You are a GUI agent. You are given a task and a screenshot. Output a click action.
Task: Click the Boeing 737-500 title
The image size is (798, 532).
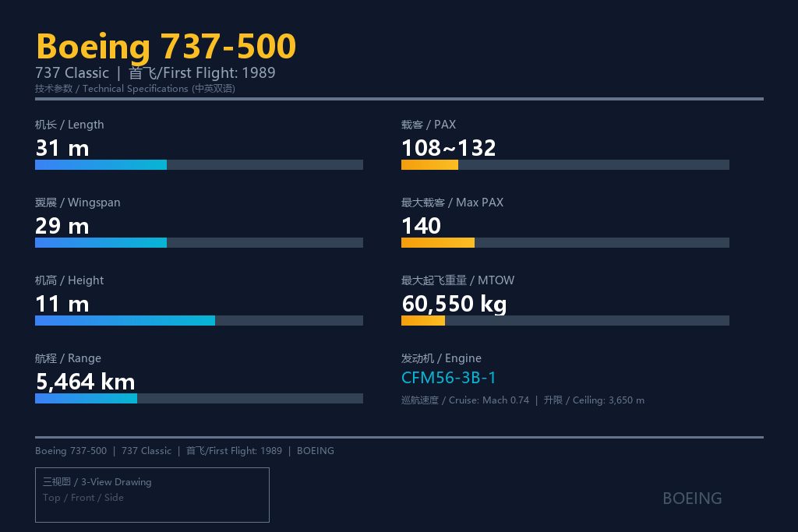point(166,46)
